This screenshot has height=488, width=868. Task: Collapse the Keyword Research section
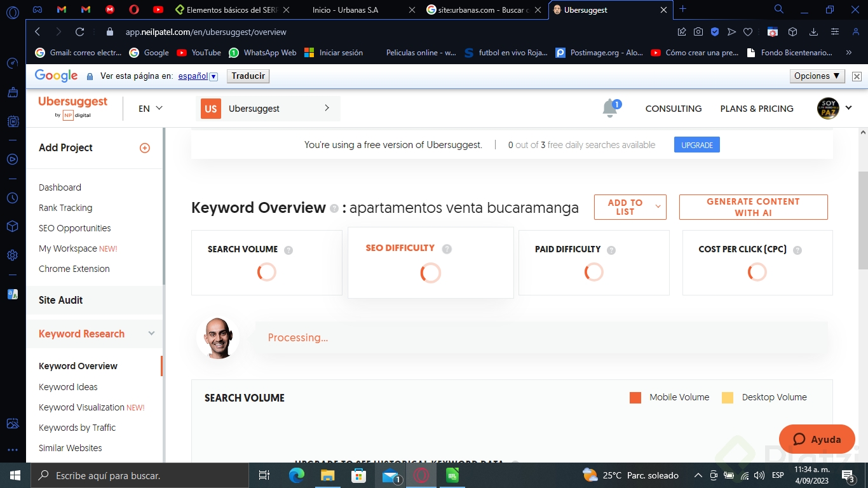tap(151, 334)
